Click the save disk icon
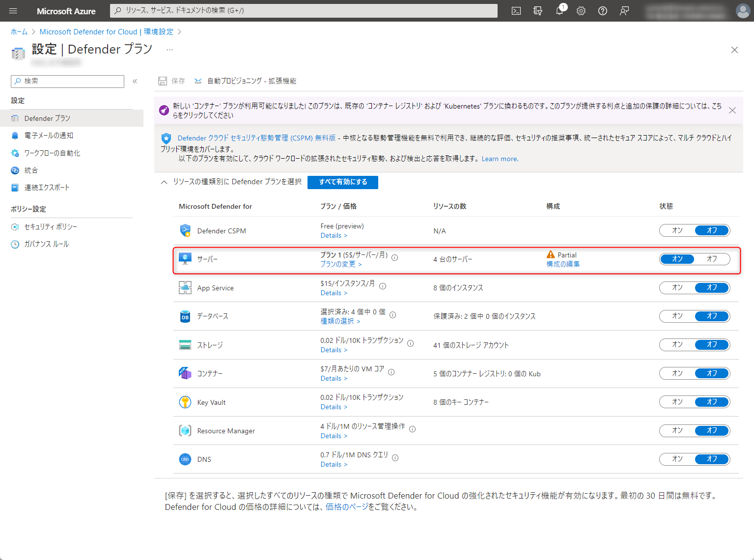The image size is (754, 560). pyautogui.click(x=163, y=81)
